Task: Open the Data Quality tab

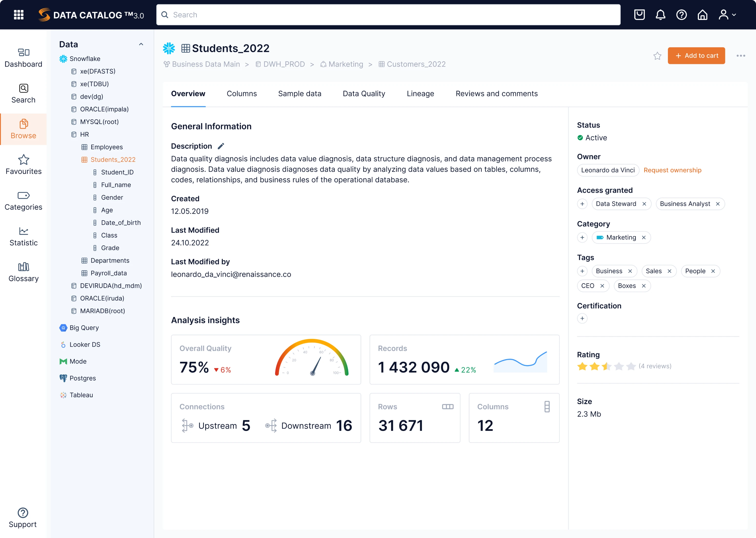Action: point(363,93)
